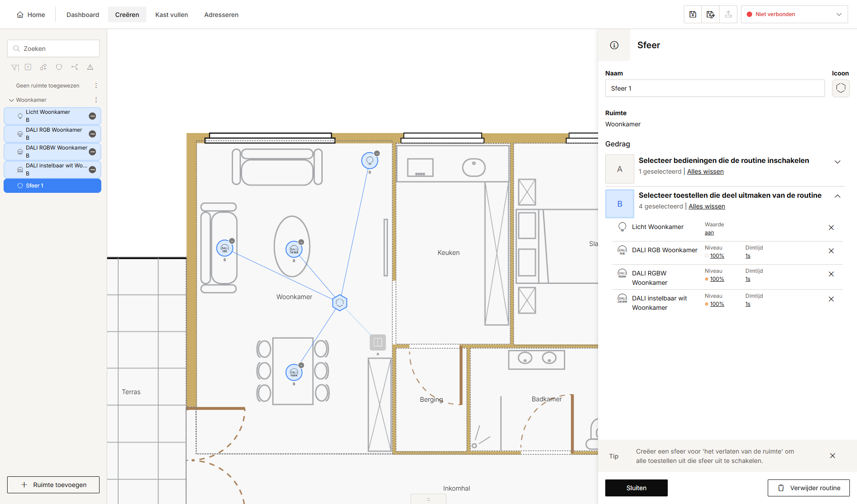Viewport: 857px width, 504px height.
Task: Remove DALI RGB Woonkamer row with its X
Action: point(831,251)
